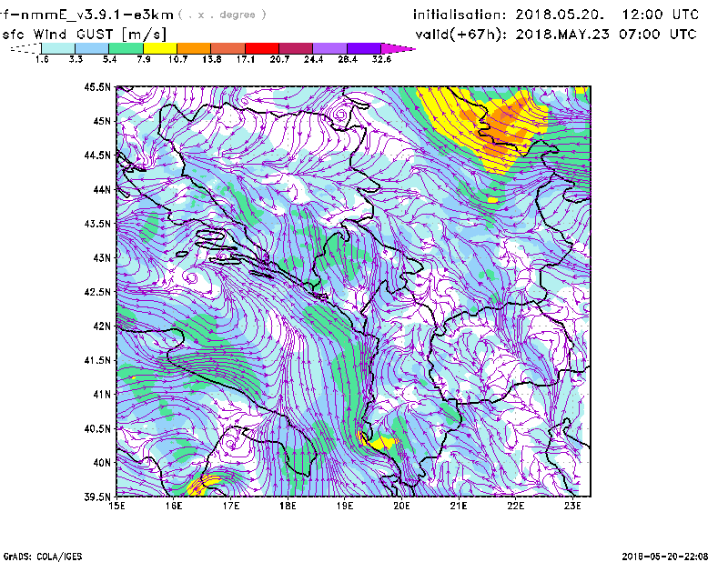Click the 42.5N latitude label
728x562 pixels.
pos(97,292)
